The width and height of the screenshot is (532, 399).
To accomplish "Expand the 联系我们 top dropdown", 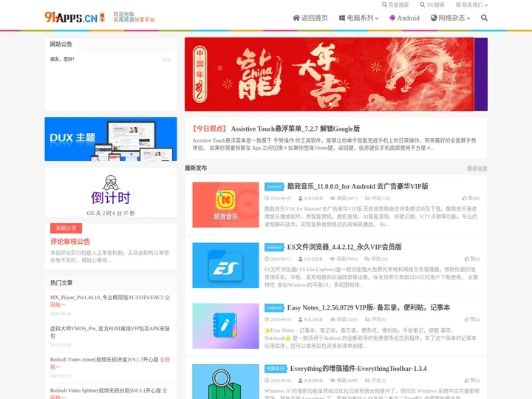I will point(471,4).
